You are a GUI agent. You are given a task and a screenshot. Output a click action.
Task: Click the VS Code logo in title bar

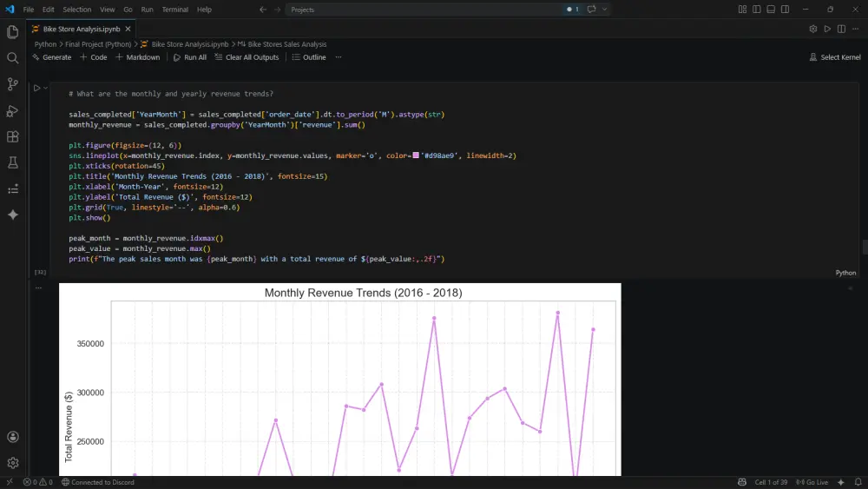point(10,10)
